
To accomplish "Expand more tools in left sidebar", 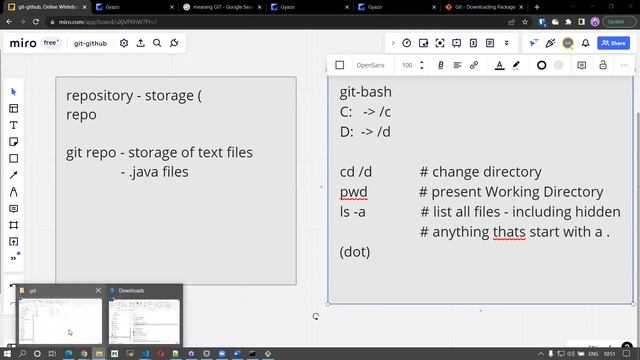I will [x=13, y=258].
